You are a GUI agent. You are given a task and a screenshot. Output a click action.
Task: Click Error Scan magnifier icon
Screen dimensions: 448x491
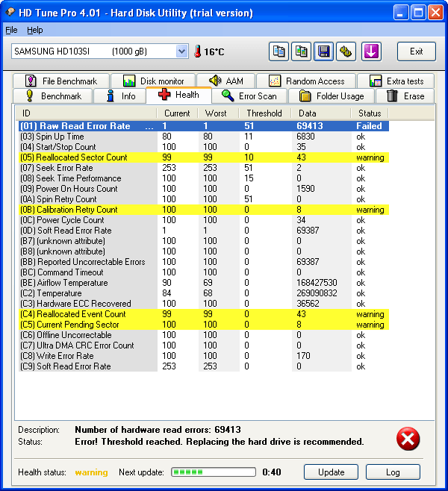coord(228,96)
